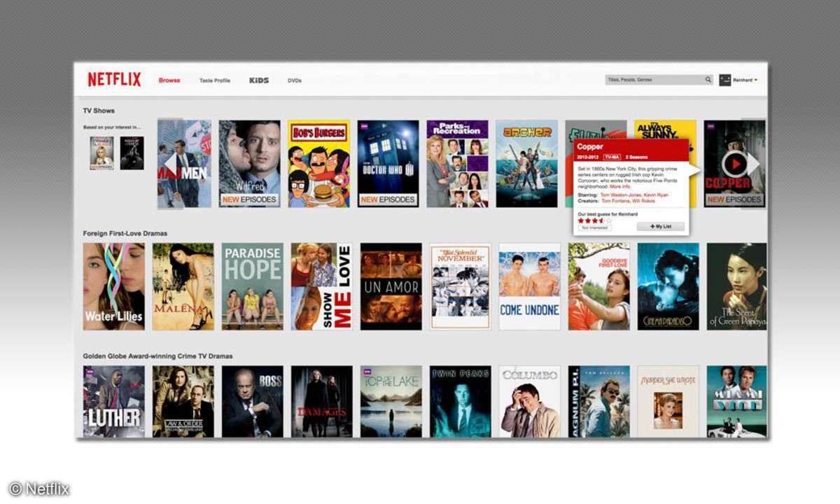Open the Browse menu
Viewport: 840px width, 504px height.
(169, 80)
